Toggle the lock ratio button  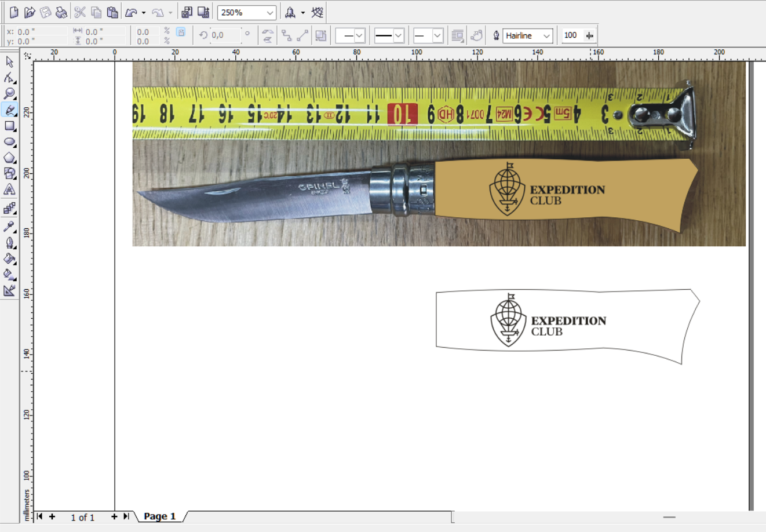(181, 32)
